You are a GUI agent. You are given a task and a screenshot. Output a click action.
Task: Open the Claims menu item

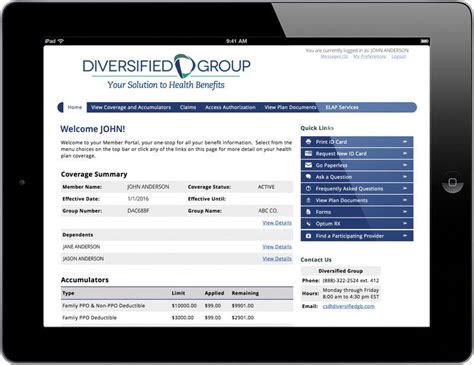pyautogui.click(x=188, y=107)
